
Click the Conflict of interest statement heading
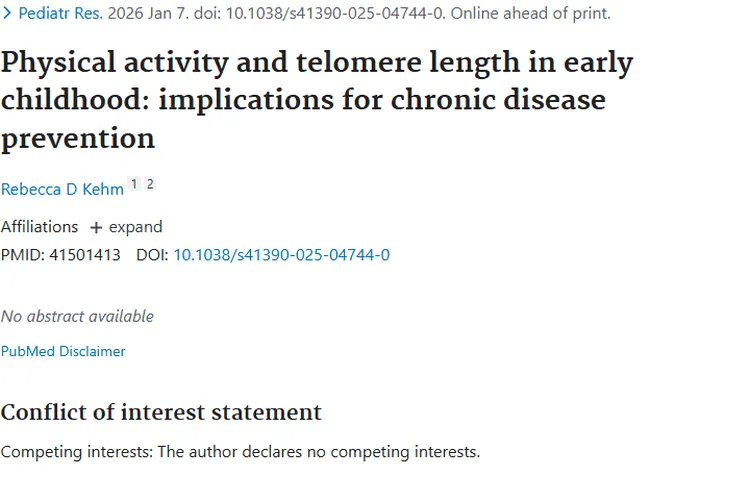[x=161, y=412]
